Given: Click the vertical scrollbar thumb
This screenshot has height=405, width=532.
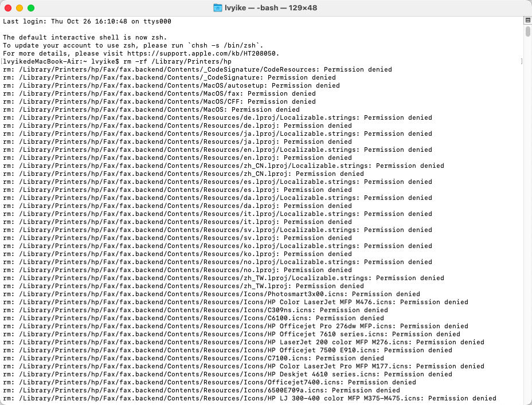Looking at the screenshot, I should pyautogui.click(x=527, y=32).
